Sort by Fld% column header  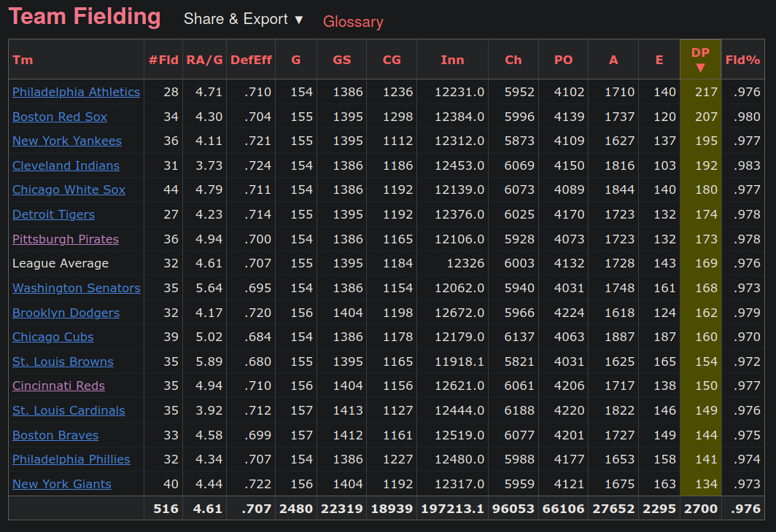742,60
